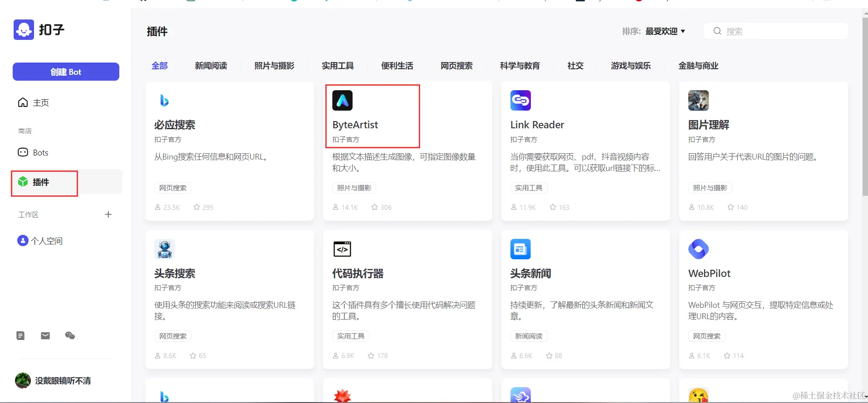Click the star icon on 图片理解 card
The width and height of the screenshot is (868, 403).
coord(731,207)
